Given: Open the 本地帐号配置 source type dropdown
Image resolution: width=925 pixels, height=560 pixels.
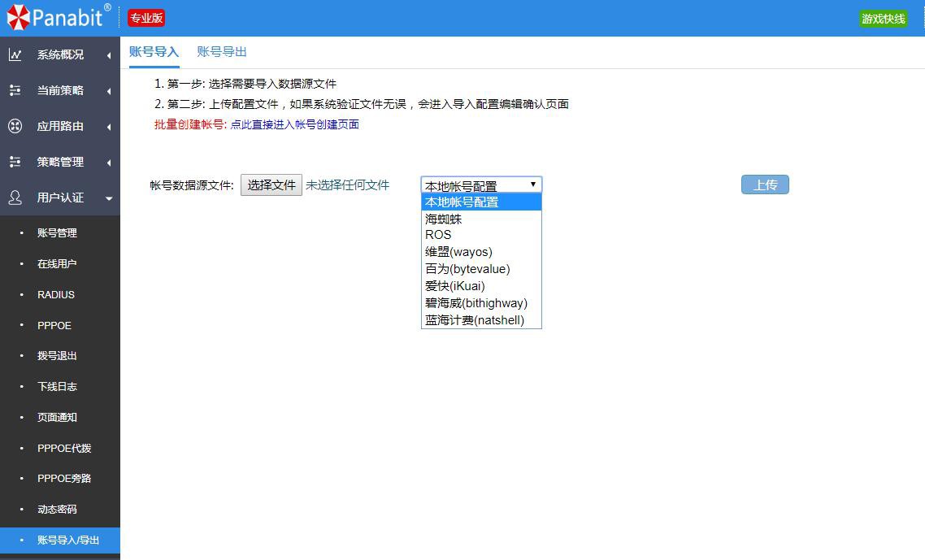Looking at the screenshot, I should coord(481,184).
